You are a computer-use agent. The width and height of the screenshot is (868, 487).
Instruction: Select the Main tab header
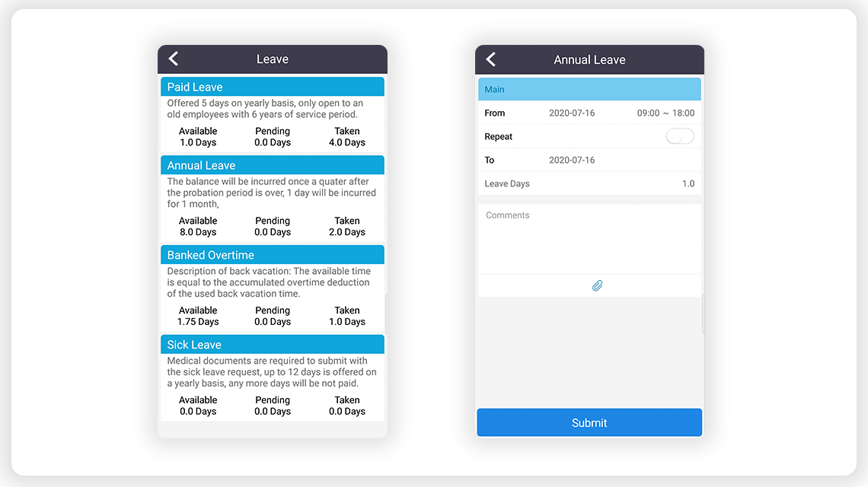click(x=589, y=89)
